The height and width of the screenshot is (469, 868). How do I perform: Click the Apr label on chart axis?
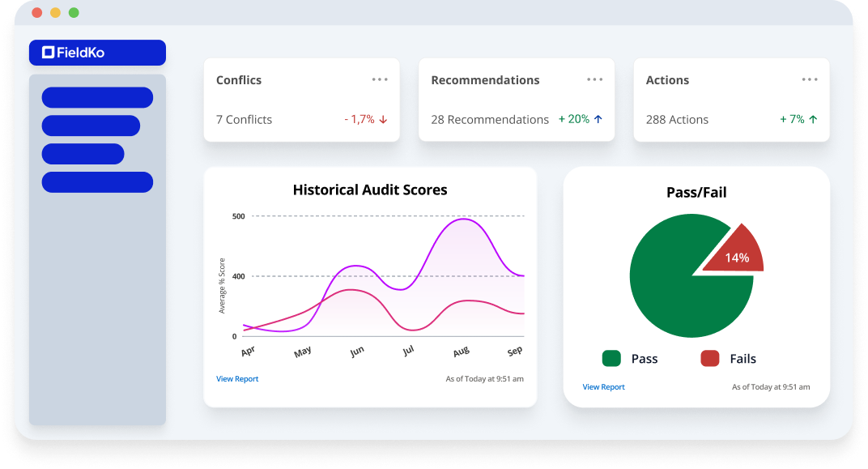(x=248, y=351)
